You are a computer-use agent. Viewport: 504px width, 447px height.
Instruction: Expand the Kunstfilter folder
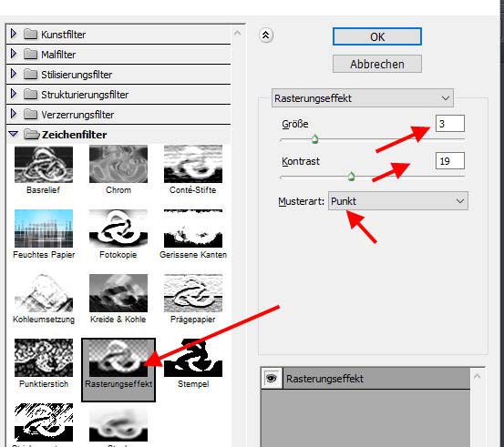(x=13, y=33)
